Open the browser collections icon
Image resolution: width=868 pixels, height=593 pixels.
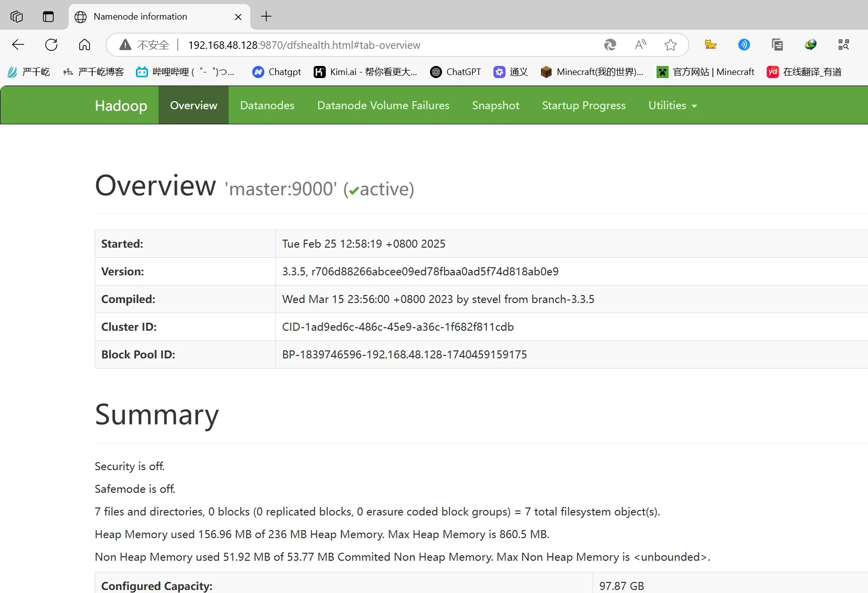click(x=777, y=45)
